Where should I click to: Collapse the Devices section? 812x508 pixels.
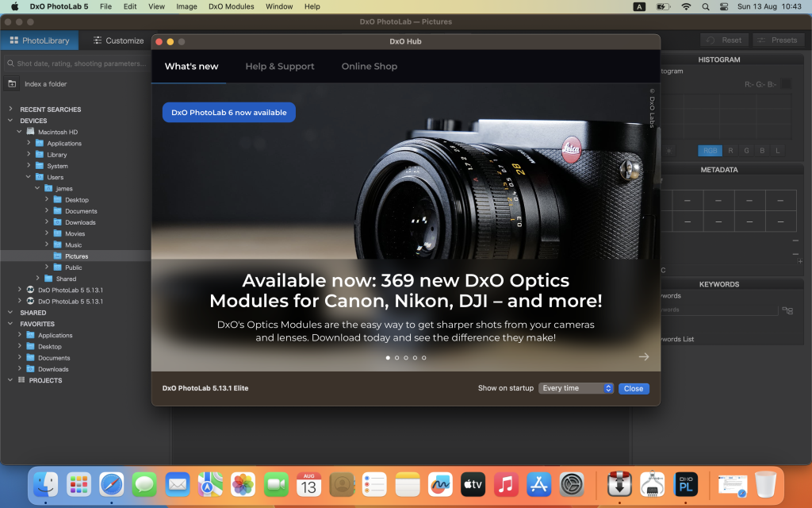(10, 121)
